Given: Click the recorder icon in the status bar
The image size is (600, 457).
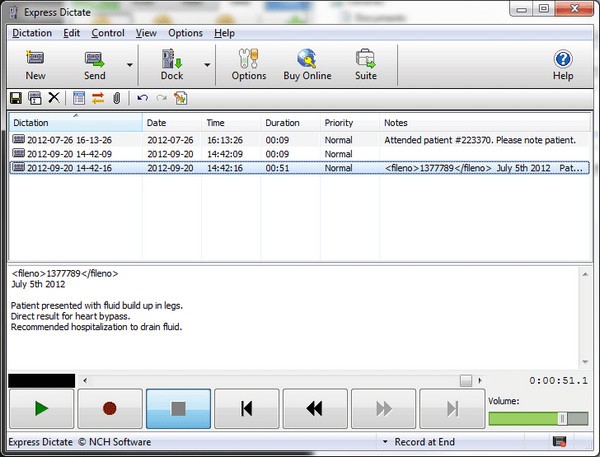Looking at the screenshot, I should (x=559, y=441).
